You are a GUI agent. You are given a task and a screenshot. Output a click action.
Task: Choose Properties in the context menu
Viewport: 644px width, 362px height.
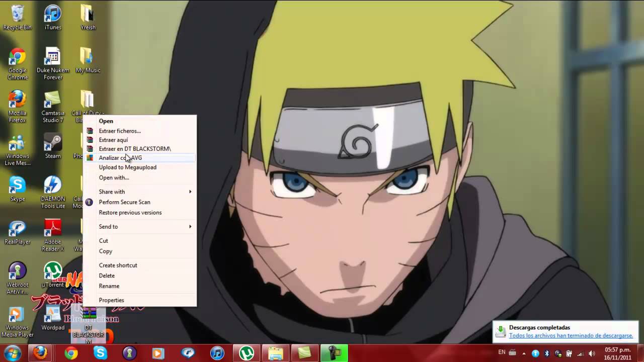click(140, 300)
